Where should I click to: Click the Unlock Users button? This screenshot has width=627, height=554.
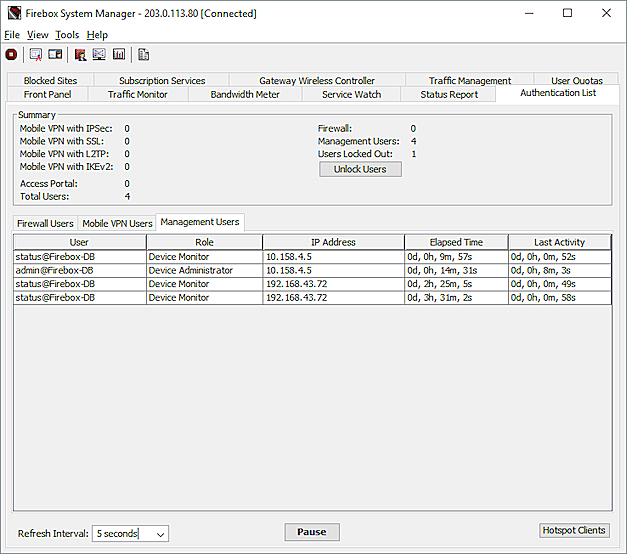(360, 170)
